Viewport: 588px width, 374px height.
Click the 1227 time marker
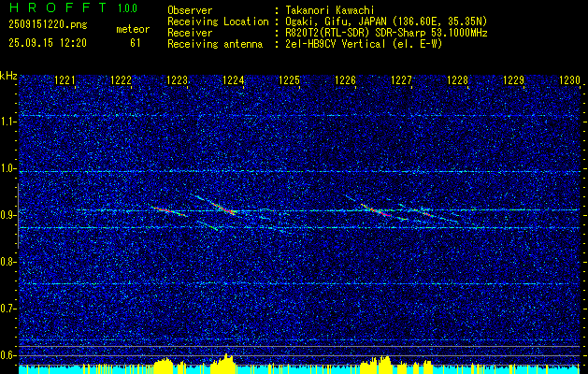(x=402, y=79)
